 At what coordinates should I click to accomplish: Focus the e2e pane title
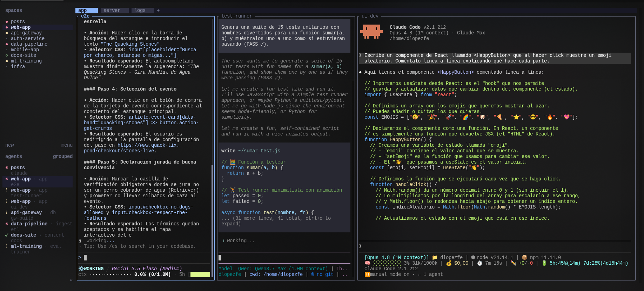pos(85,16)
